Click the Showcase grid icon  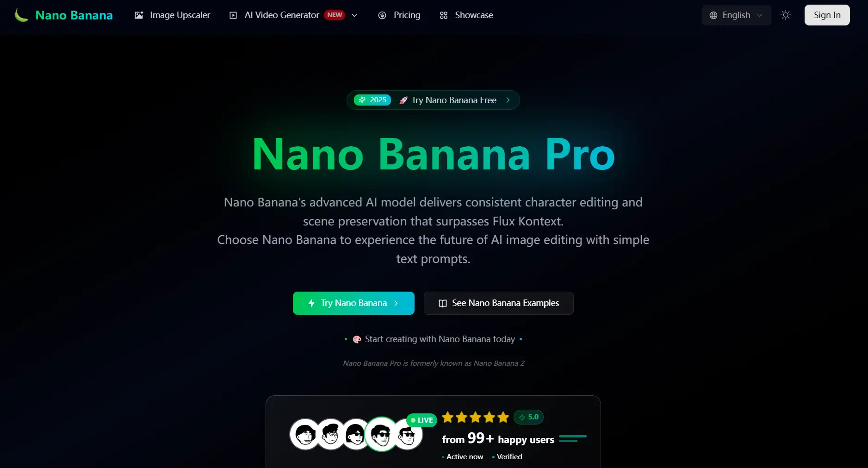444,15
